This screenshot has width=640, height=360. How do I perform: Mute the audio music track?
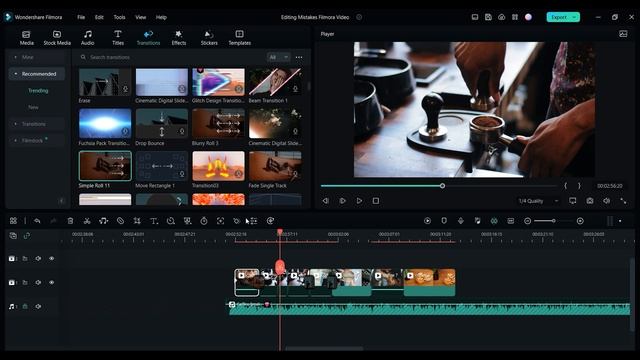38,307
